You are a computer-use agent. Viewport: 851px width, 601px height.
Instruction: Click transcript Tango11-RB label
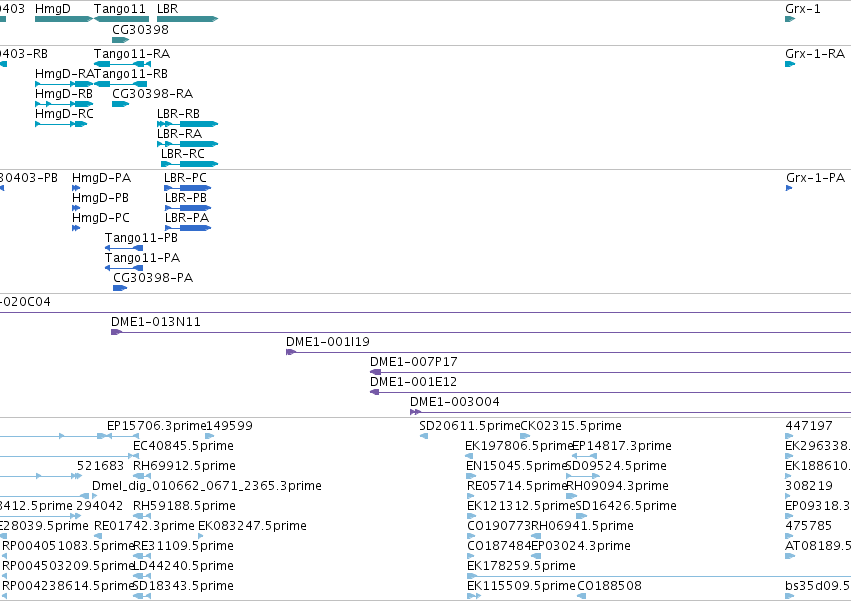click(131, 74)
